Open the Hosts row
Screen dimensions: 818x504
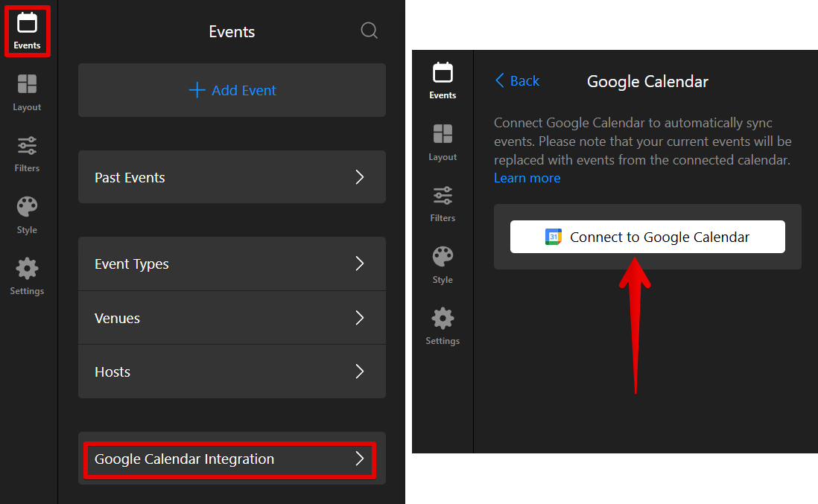pyautogui.click(x=232, y=371)
